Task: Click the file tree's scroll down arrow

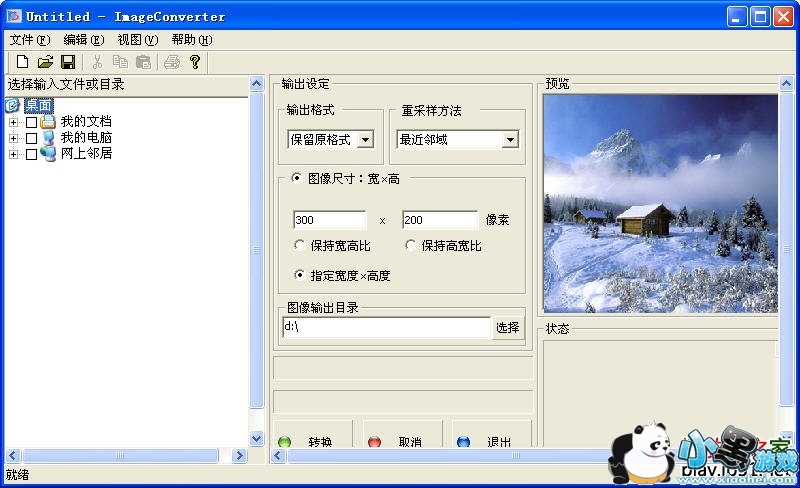Action: 257,438
